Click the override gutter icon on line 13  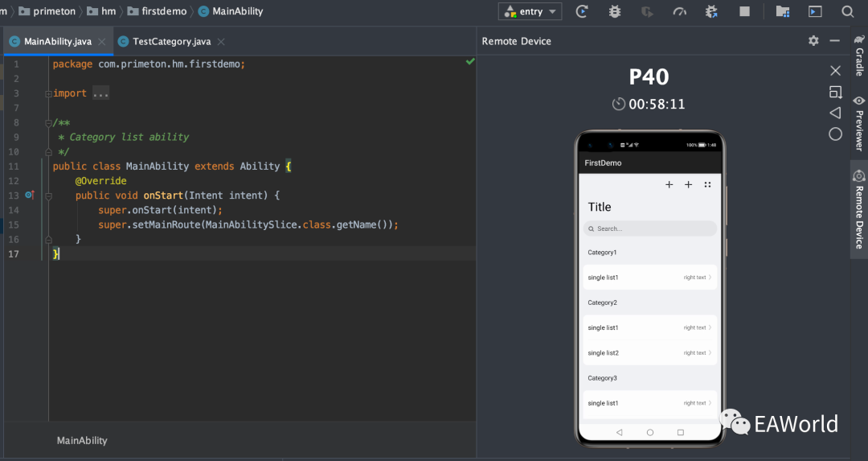click(x=30, y=195)
